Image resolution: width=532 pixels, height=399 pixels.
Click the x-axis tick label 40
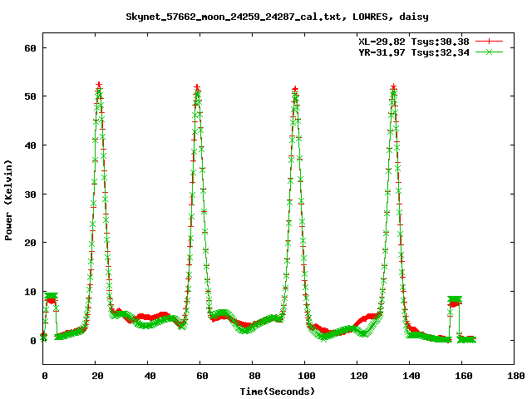point(150,376)
